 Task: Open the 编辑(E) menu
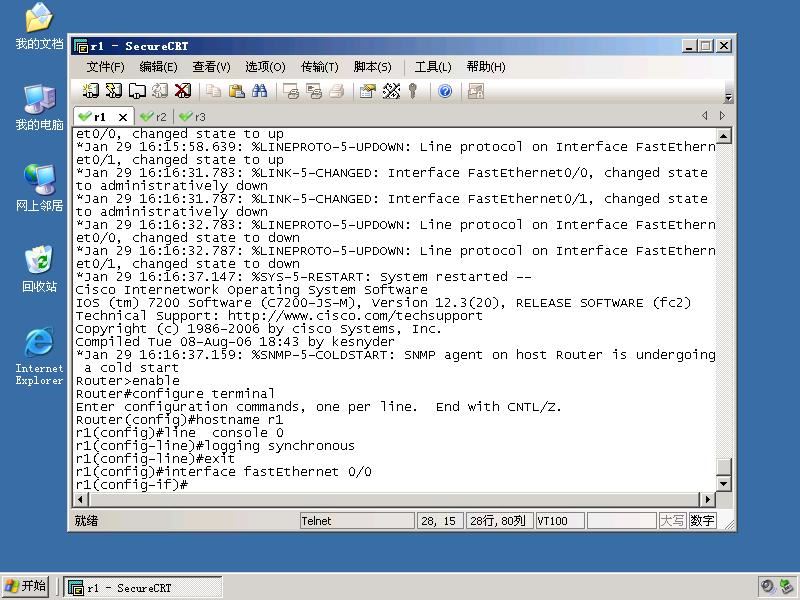pos(158,67)
